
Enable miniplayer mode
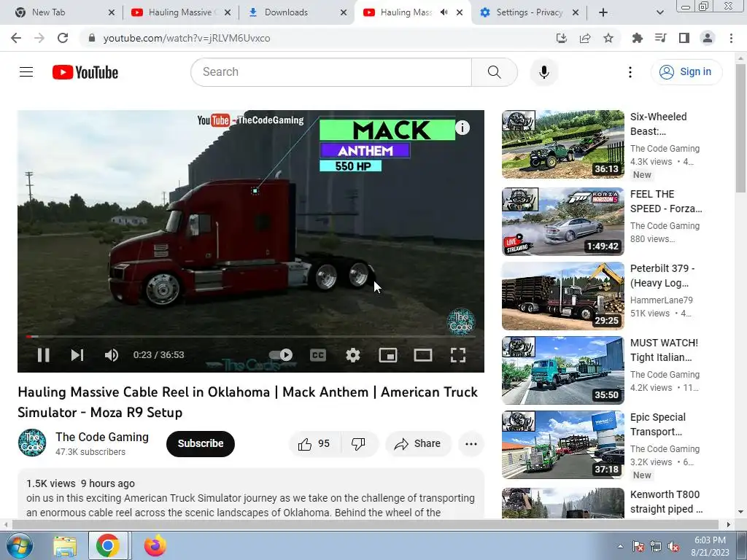[x=388, y=355]
